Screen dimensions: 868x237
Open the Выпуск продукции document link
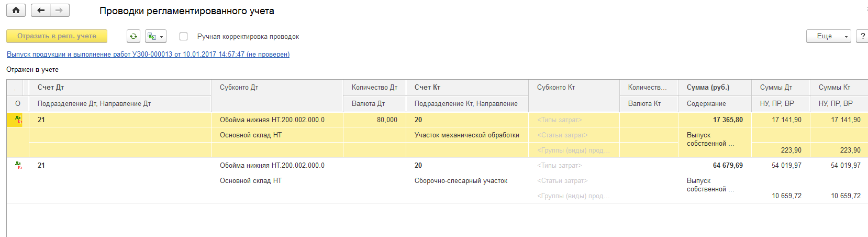(x=148, y=55)
